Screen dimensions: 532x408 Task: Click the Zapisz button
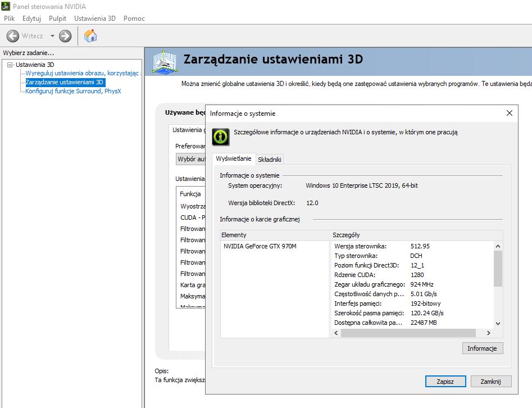[x=445, y=381]
